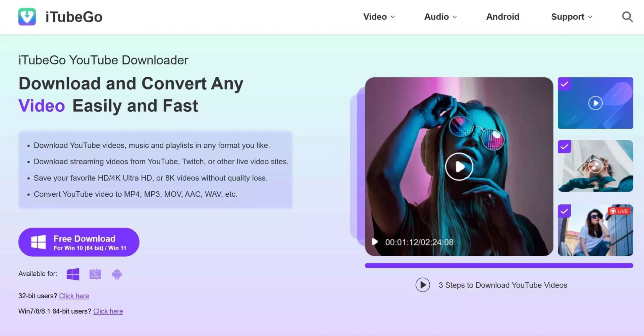Screen dimensions: 644x336
Task: Click the play icon on blue abstract thumbnail
Action: [x=595, y=103]
